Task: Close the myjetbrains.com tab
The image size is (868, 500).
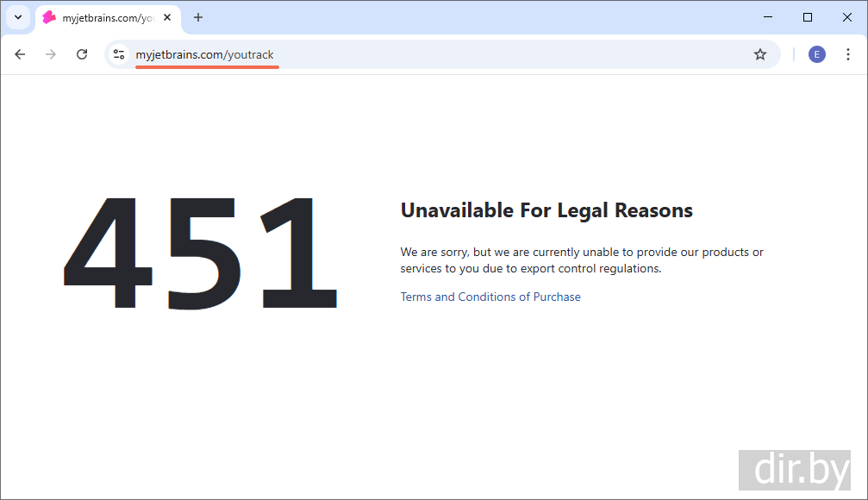Action: pos(167,17)
